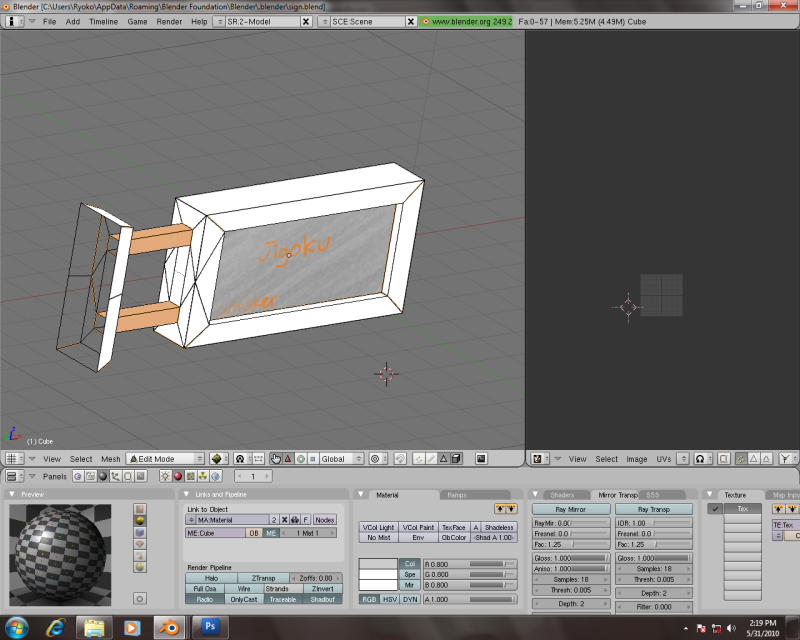Open the File menu
The image size is (800, 640).
[49, 21]
